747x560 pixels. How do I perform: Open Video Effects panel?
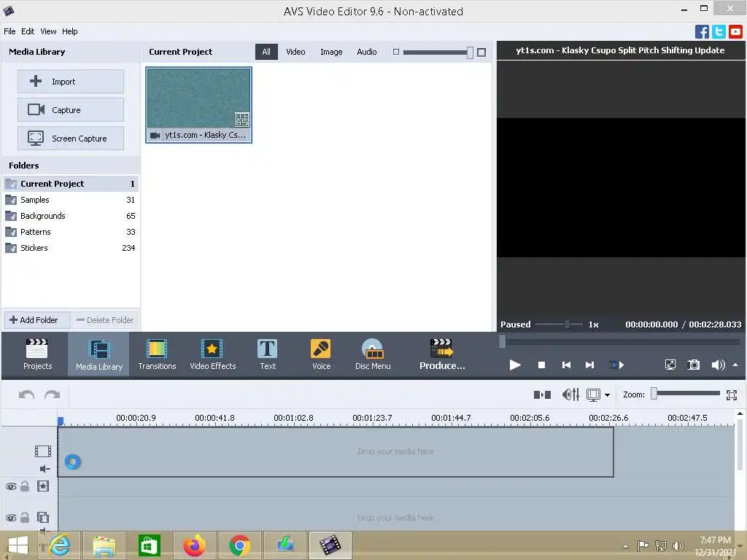click(x=212, y=354)
